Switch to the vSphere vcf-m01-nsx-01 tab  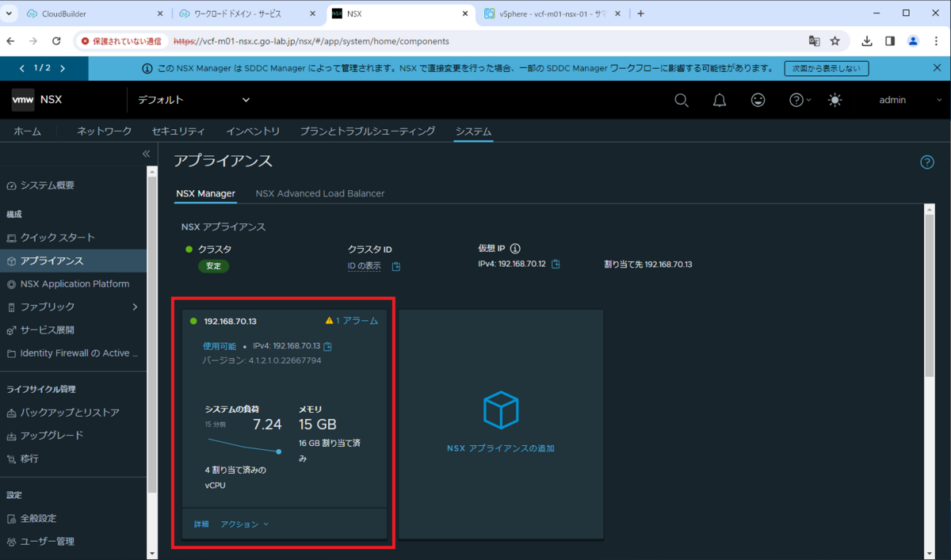coord(553,13)
